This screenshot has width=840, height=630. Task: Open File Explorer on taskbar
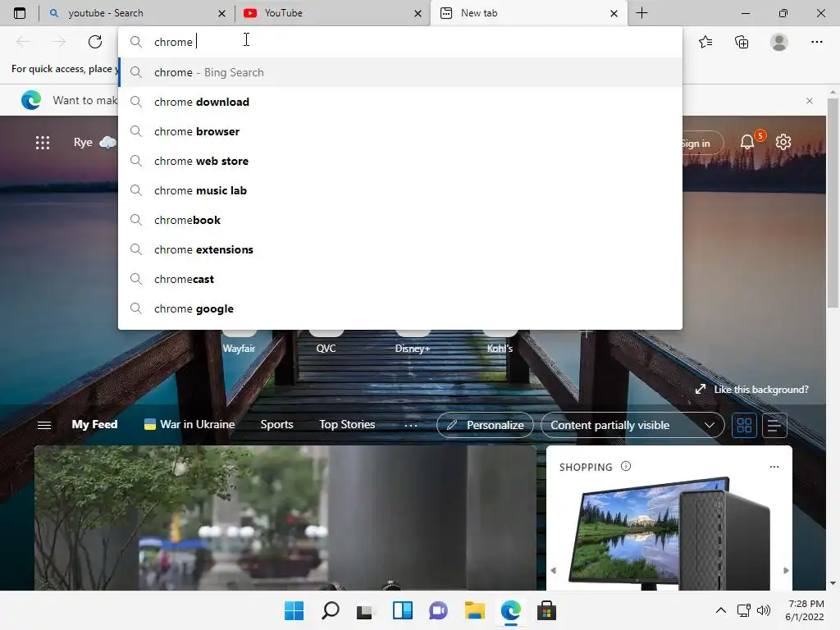coord(475,610)
